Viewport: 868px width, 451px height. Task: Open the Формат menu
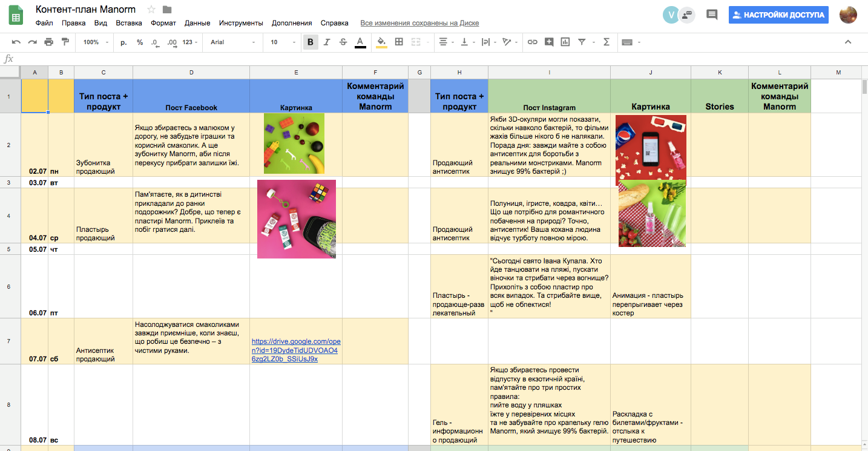pos(163,23)
